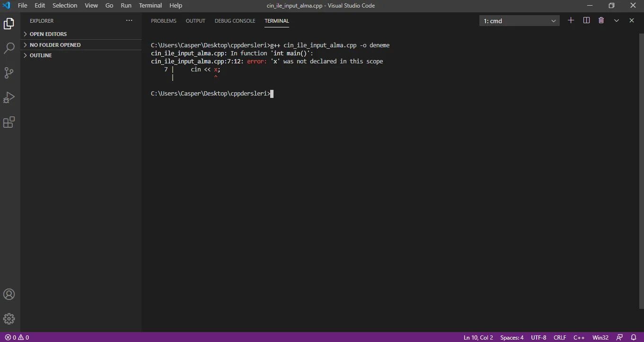Switch to the Output tab
This screenshot has width=644, height=342.
195,21
